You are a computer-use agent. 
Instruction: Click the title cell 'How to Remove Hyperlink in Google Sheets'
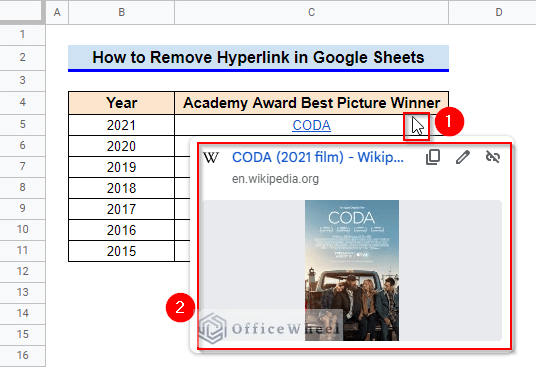[258, 57]
